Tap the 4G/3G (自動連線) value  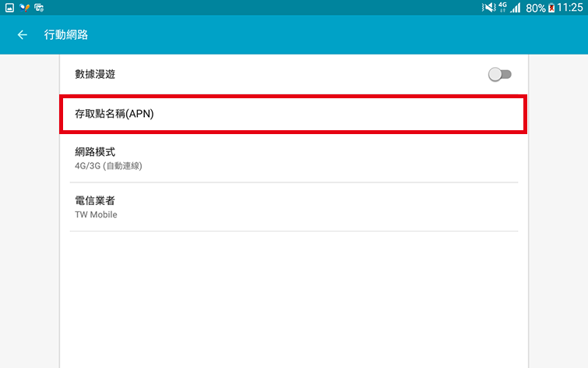coord(108,166)
